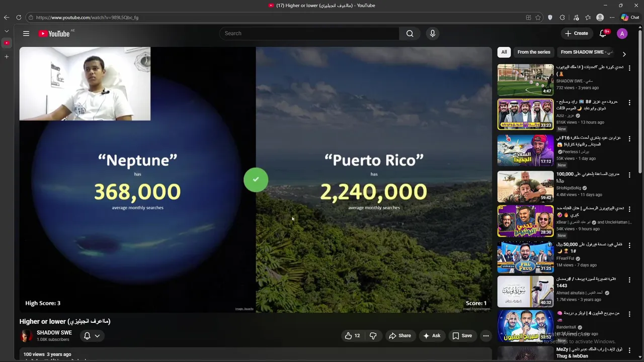Screen dimensions: 644x362
Task: Open the 4:47 football video thumbnail
Action: pos(525,80)
